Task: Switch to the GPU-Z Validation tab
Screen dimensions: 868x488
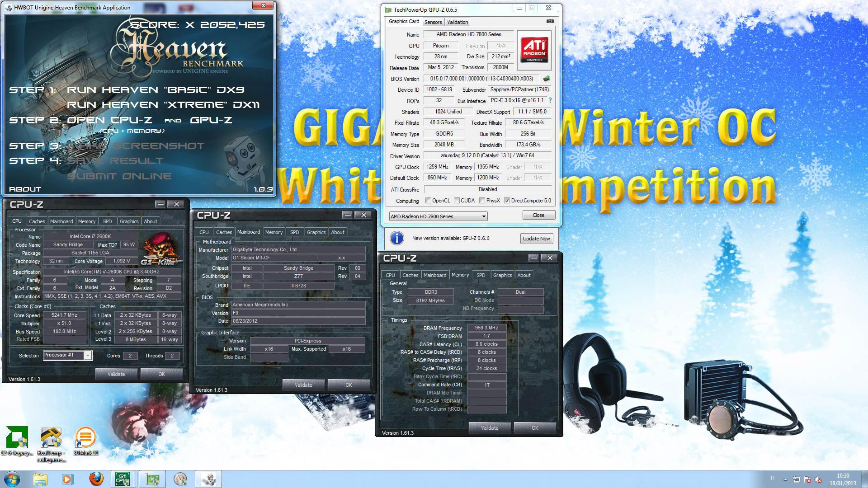Action: click(458, 22)
